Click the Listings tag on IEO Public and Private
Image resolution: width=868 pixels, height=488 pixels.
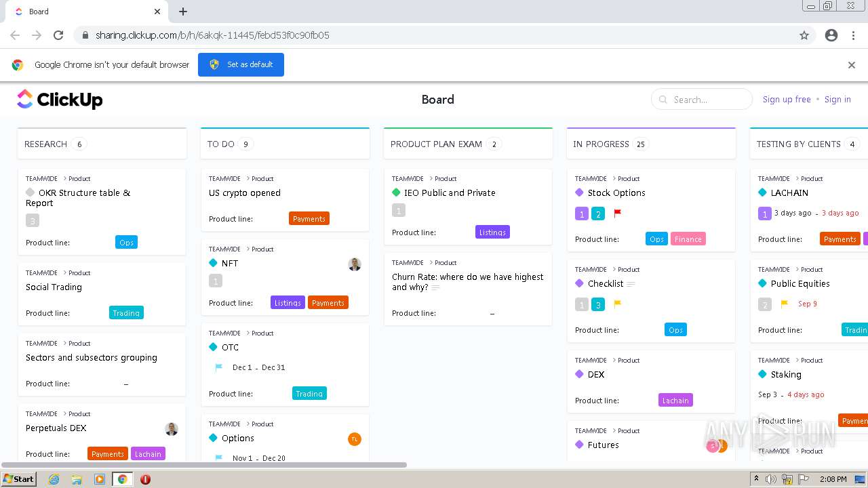click(492, 232)
